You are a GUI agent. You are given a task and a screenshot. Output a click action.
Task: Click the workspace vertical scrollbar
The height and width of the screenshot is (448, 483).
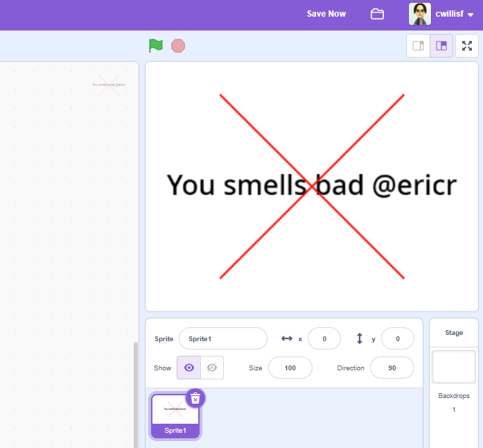(136, 394)
